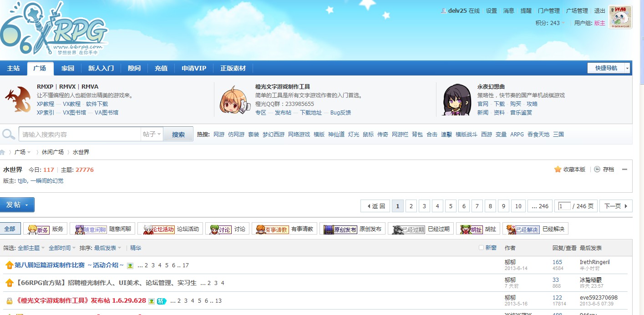Screen dimensions: 644x315
Task: Jump to page 17 of 第八届短篇游戏 thread
Action: tap(186, 265)
